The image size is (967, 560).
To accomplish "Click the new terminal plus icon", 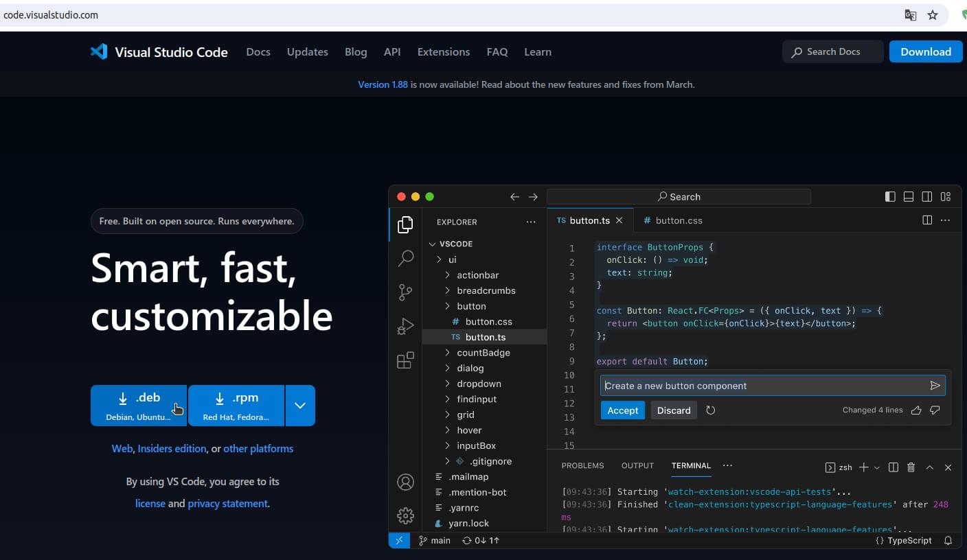I will pos(864,467).
